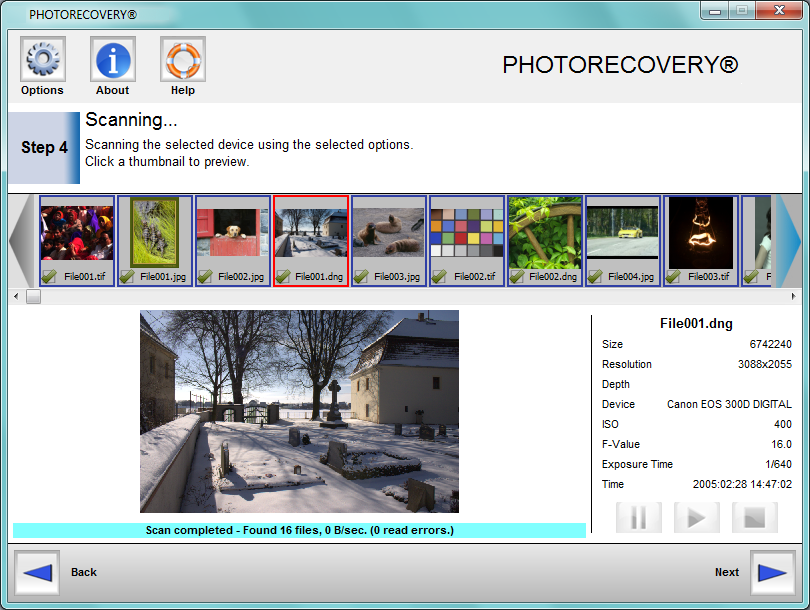
Task: Select the File002.jpg dog thumbnail
Action: (233, 232)
